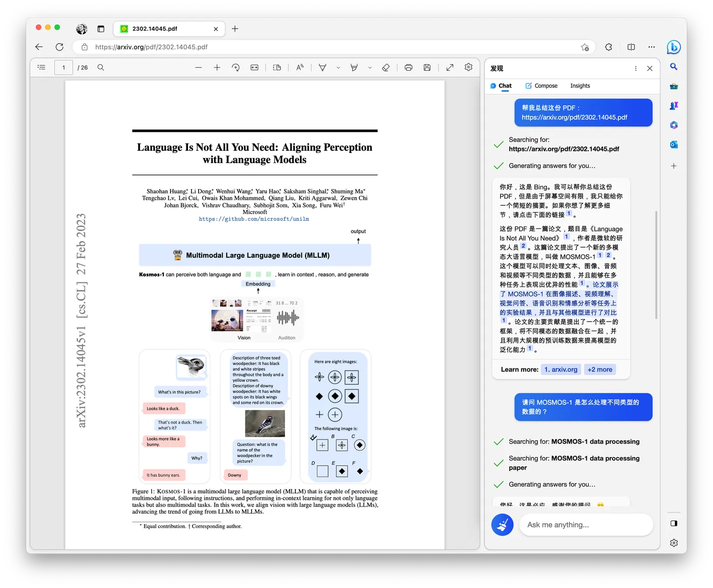The height and width of the screenshot is (588, 713).
Task: Switch to the Insights tab
Action: [x=580, y=86]
